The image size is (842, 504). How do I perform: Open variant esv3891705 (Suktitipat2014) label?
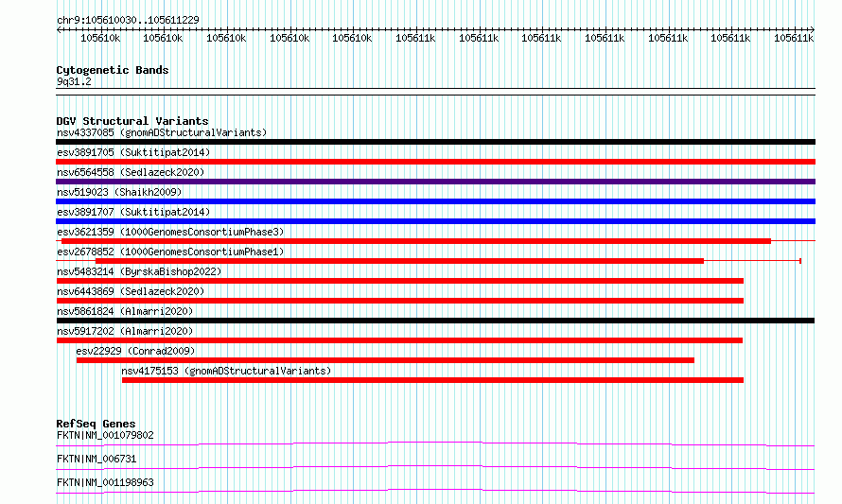point(133,152)
